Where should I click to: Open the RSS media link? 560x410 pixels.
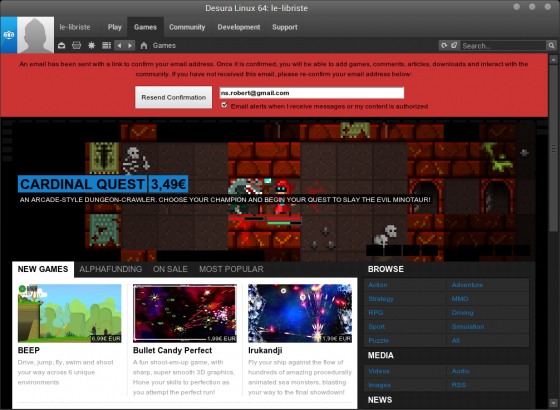[459, 385]
